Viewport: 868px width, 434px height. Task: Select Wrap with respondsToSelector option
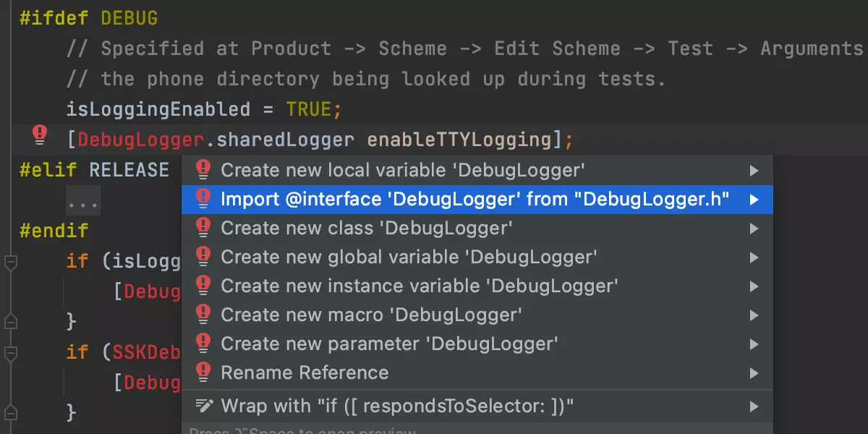coord(397,406)
